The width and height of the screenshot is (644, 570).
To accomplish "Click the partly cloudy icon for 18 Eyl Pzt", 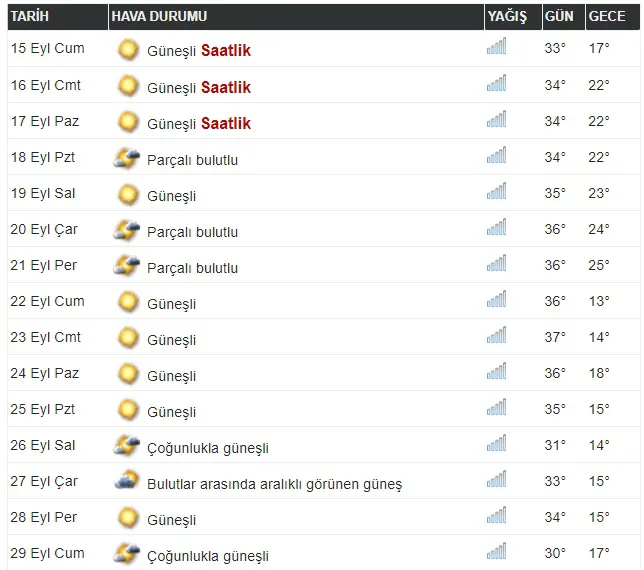I will (x=127, y=158).
